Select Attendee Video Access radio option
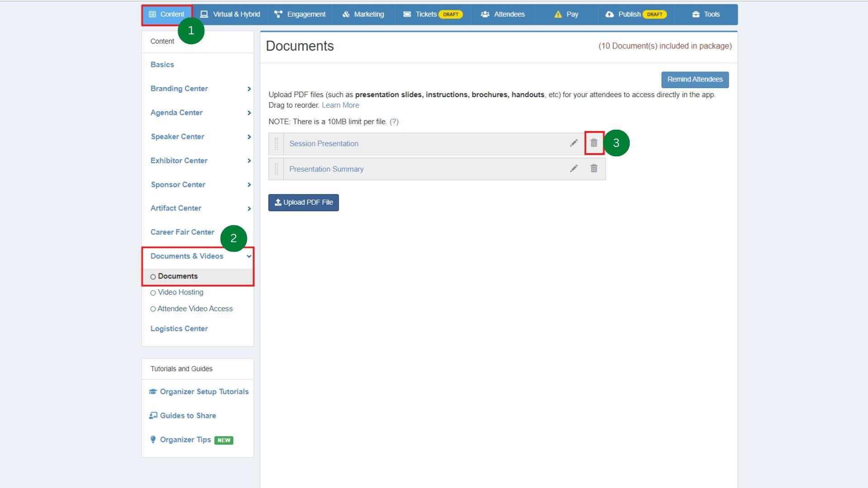 pyautogui.click(x=153, y=309)
